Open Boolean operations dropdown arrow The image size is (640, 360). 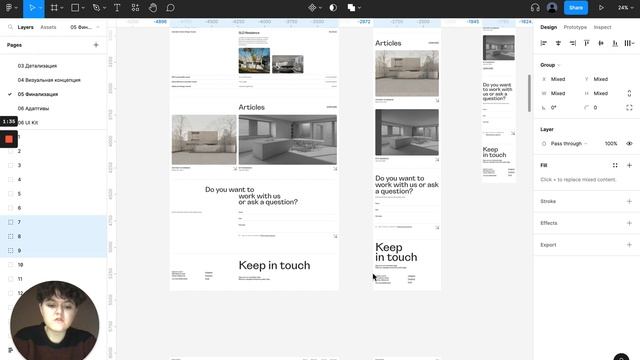[360, 8]
